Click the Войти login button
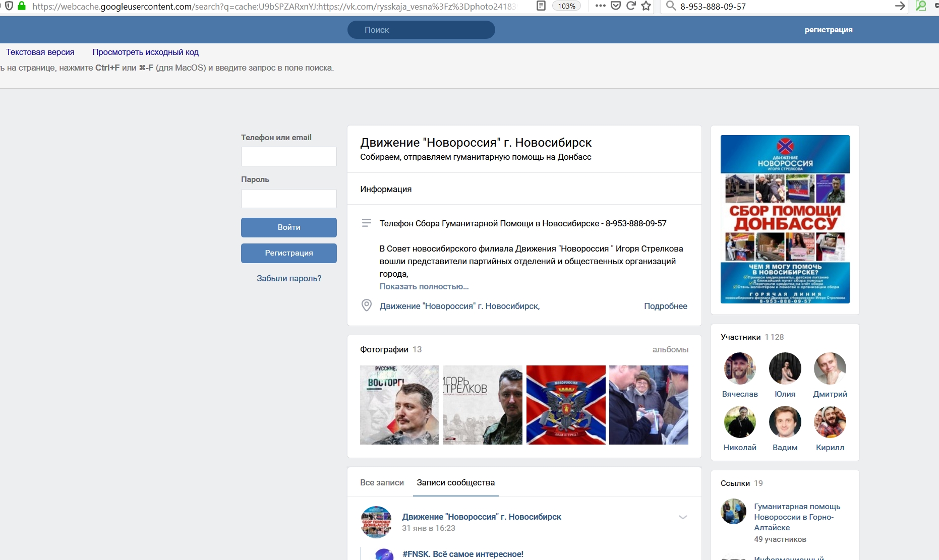The height and width of the screenshot is (560, 939). 289,227
